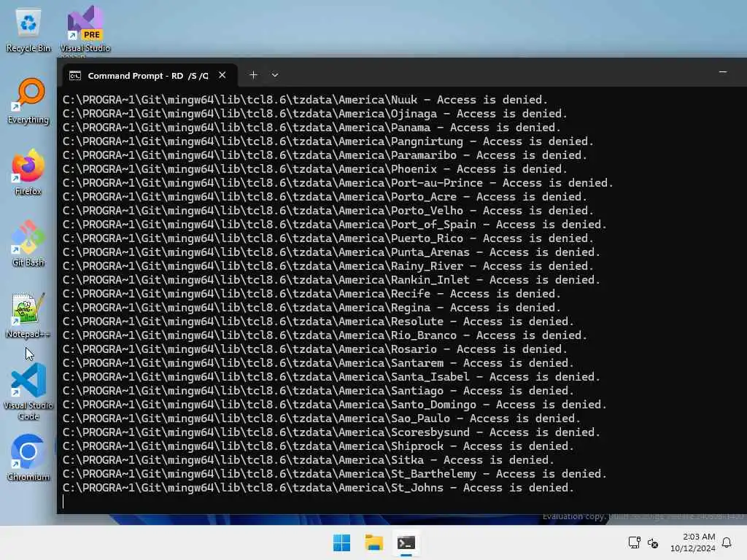
Task: Click the display network tray icon
Action: pos(634,542)
